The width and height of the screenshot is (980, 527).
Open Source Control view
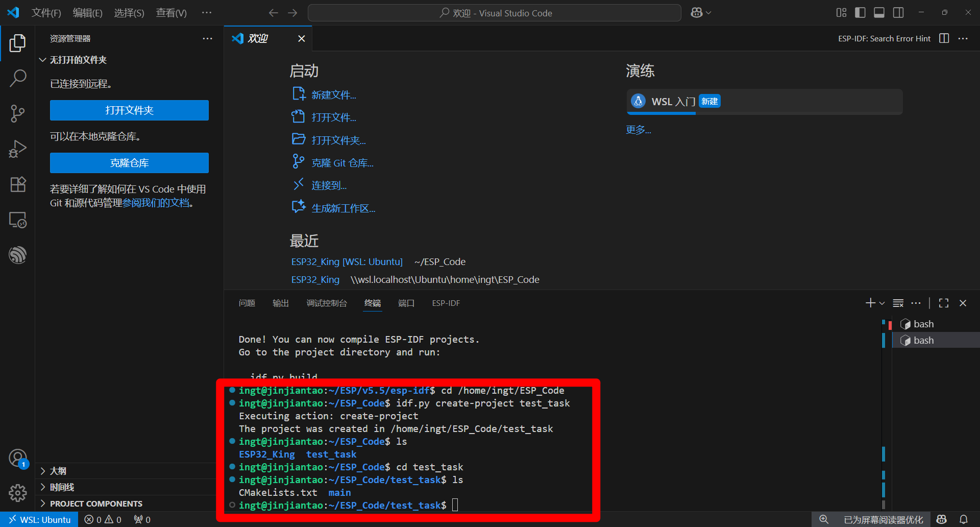pyautogui.click(x=17, y=113)
